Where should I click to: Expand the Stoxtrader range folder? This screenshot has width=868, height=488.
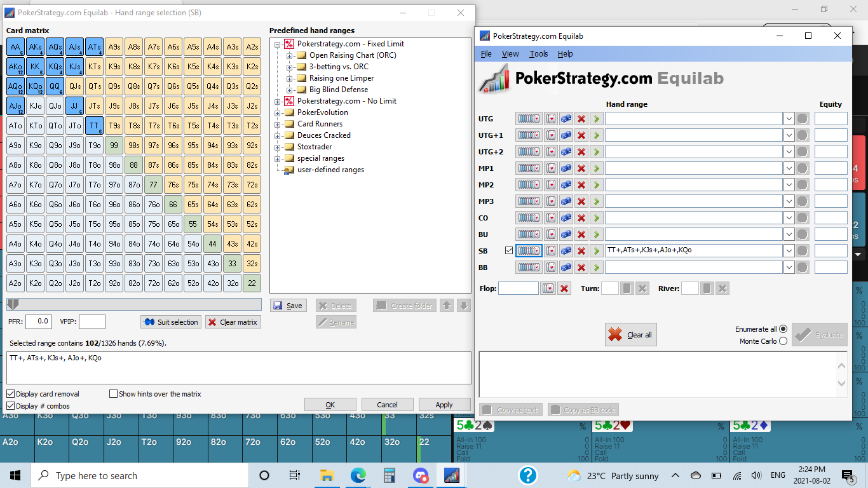(278, 147)
